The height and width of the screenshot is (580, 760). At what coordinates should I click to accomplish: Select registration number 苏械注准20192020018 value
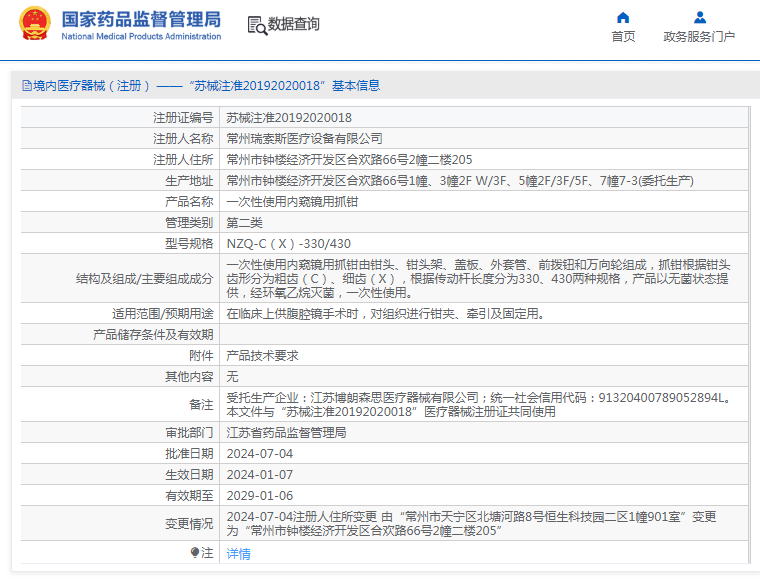(289, 118)
